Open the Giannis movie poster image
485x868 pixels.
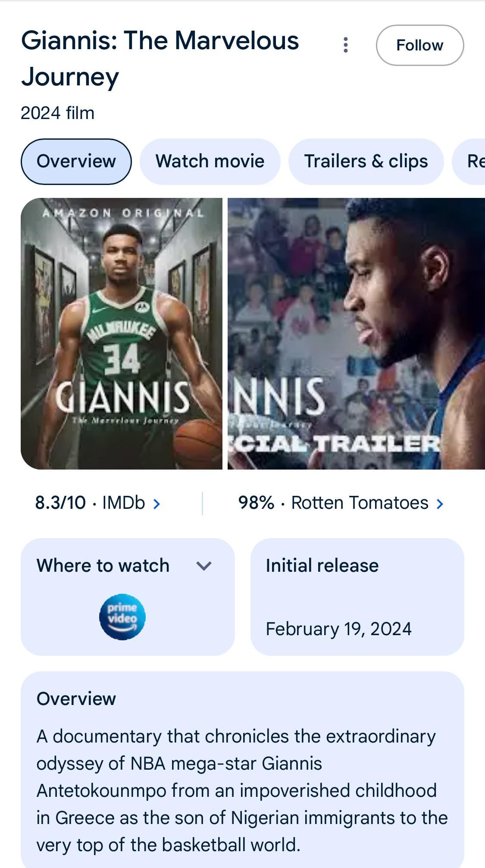click(122, 333)
